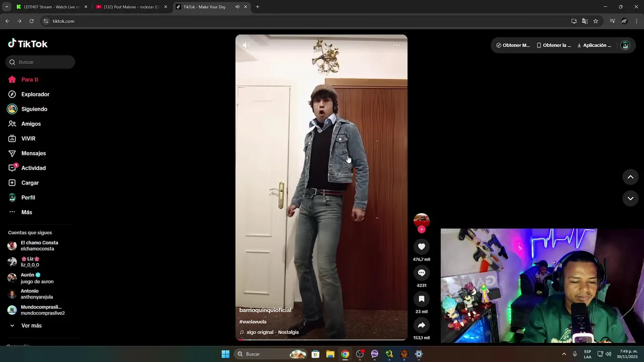
Task: Open the profile avatar at top right
Action: (x=625, y=45)
